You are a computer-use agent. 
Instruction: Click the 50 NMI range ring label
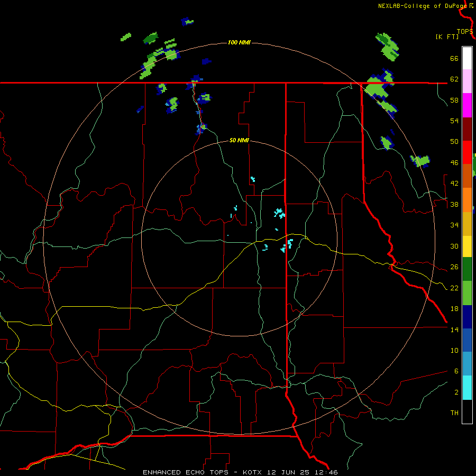239,140
